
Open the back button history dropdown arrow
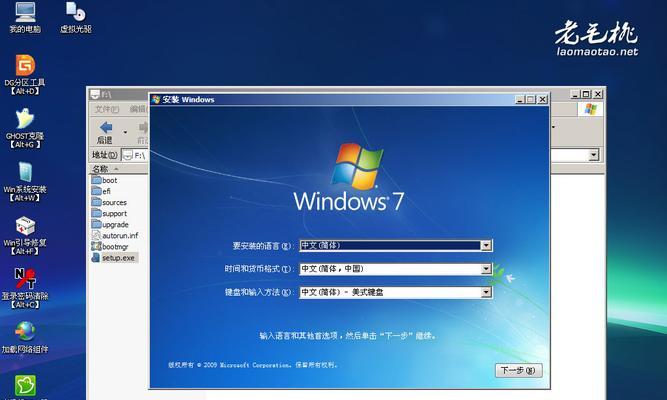point(125,132)
